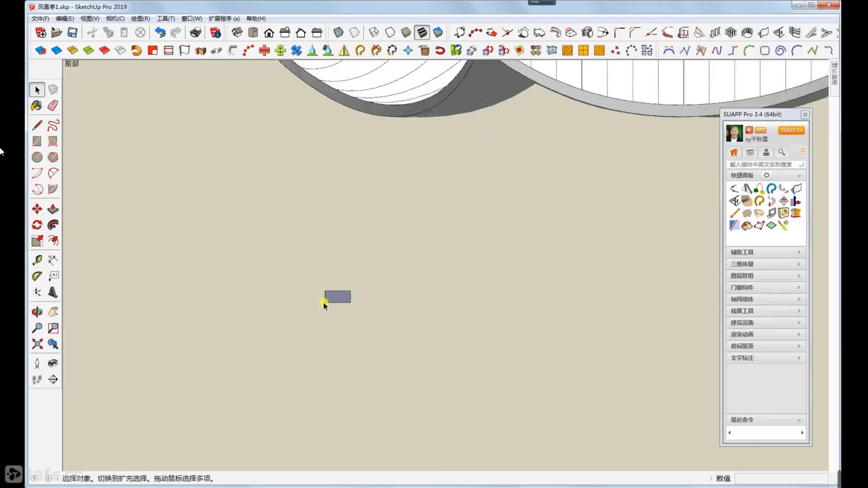Open the 相机(C) menu
Screen dimensions: 868x488
point(115,19)
